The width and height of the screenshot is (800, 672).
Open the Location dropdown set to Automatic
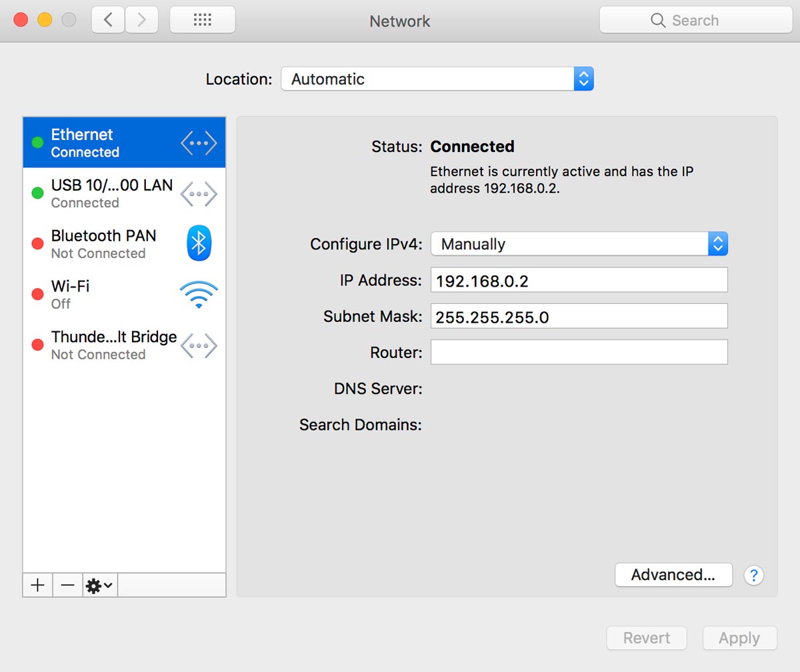[x=437, y=79]
